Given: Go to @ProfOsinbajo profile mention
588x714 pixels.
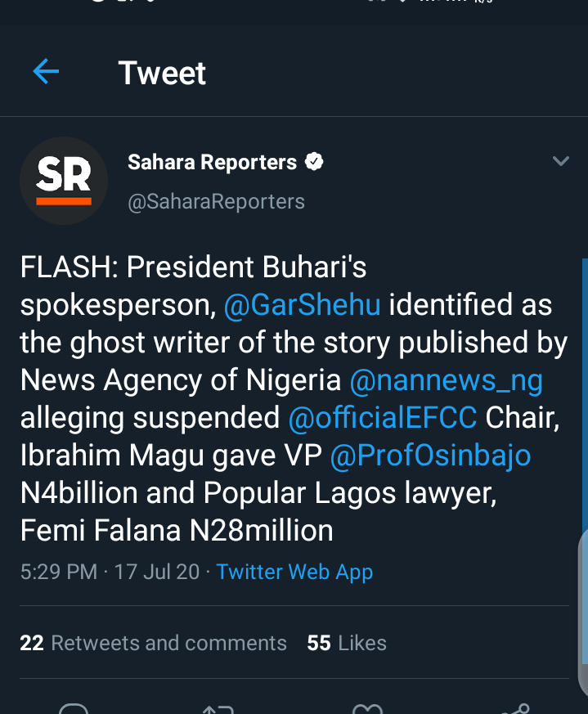Looking at the screenshot, I should [430, 456].
